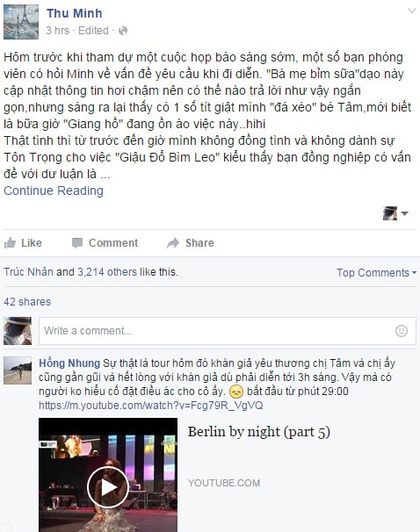The width and height of the screenshot is (420, 532).
Task: Open Trúc Nhân's profile link
Action: tap(28, 272)
